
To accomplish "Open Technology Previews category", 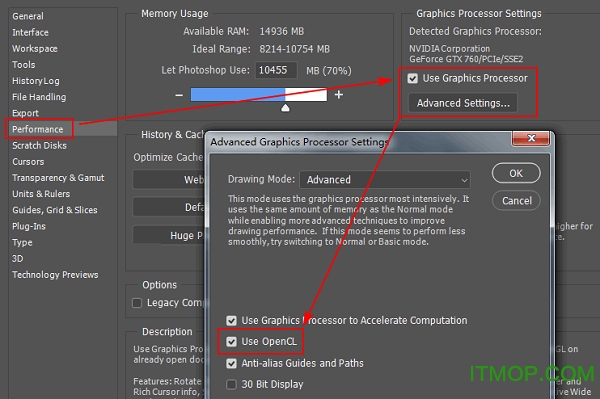I will coord(55,275).
